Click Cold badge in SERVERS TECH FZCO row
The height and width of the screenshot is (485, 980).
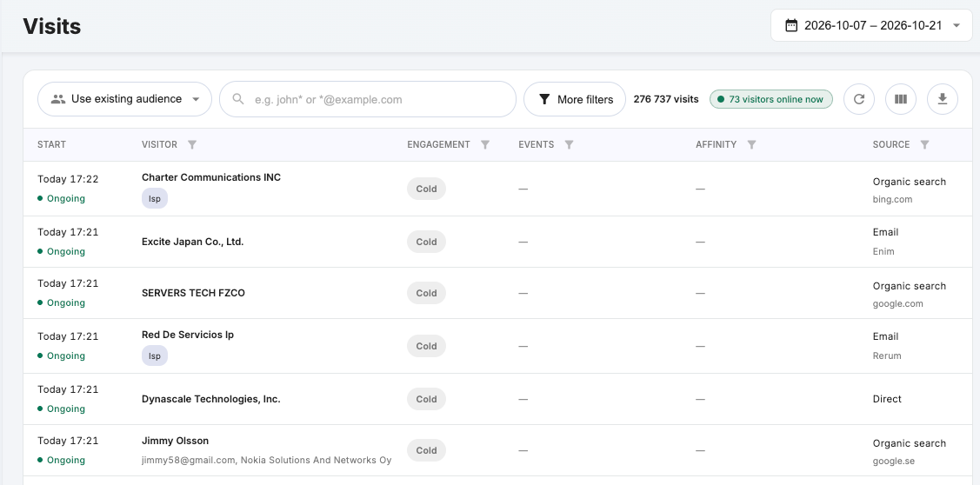coord(426,293)
